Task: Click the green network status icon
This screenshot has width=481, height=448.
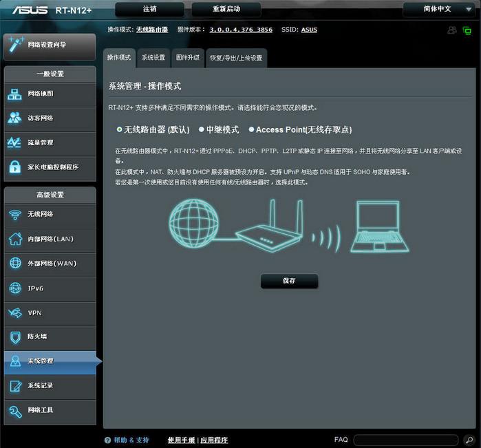Action: click(467, 30)
